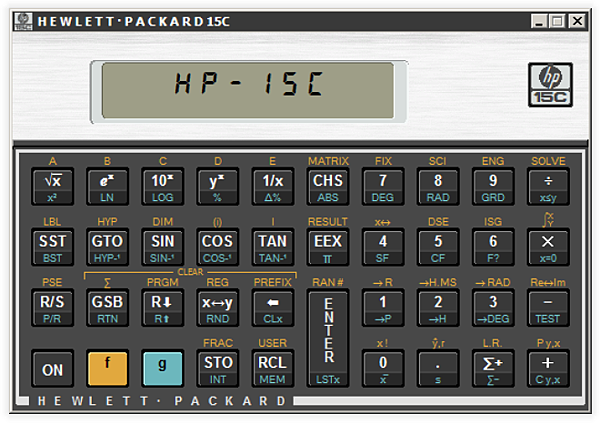Image resolution: width=600 pixels, height=424 pixels.
Task: Click the STO store key
Action: click(x=217, y=369)
